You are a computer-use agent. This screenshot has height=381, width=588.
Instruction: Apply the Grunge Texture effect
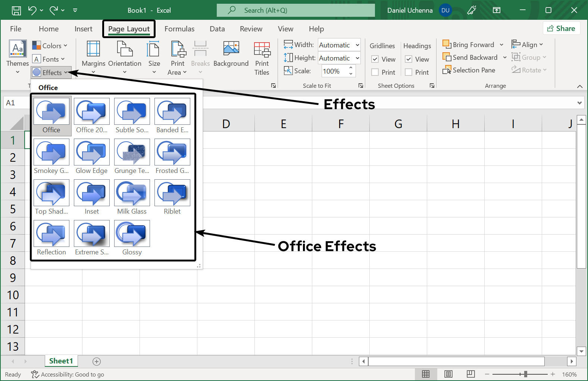(x=132, y=157)
